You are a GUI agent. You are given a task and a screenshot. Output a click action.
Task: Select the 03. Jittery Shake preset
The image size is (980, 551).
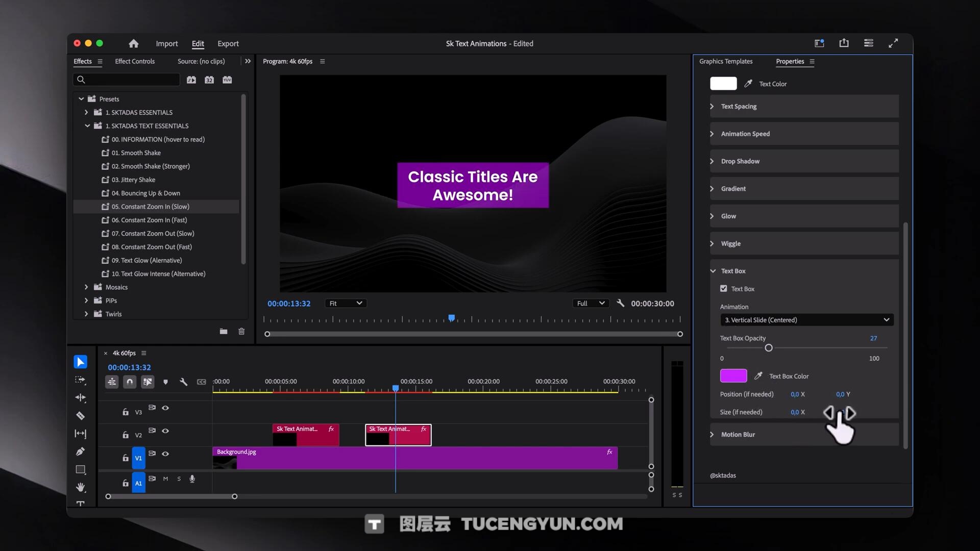pyautogui.click(x=133, y=180)
